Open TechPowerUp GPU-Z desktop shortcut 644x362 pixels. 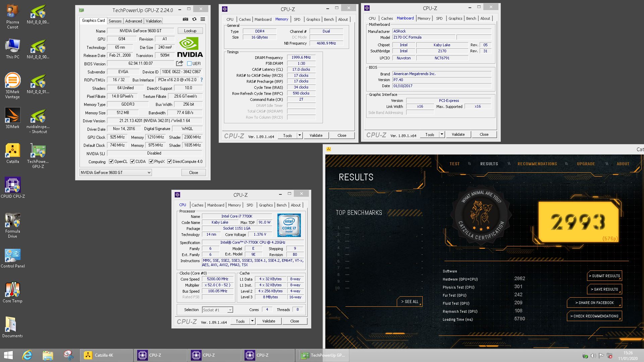point(38,156)
